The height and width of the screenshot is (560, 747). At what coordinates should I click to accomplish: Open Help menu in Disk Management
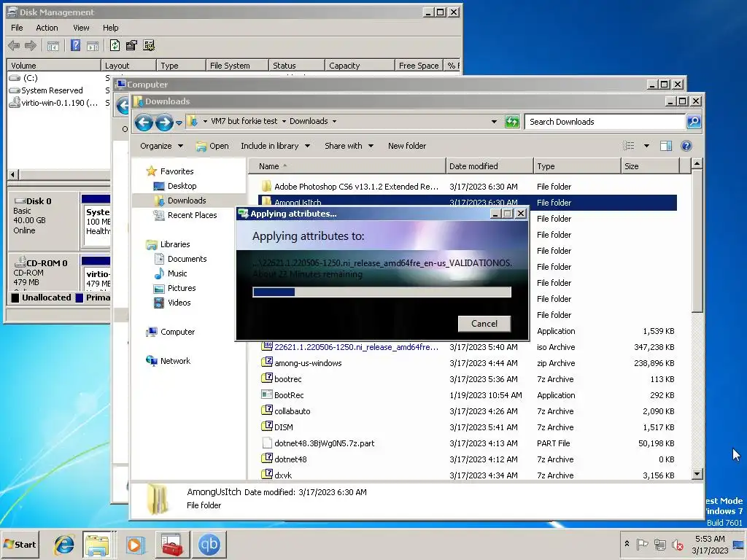pos(111,28)
